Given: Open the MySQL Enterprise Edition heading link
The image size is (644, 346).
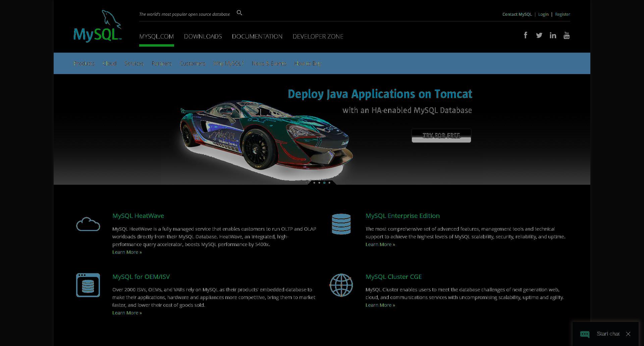Looking at the screenshot, I should click(x=402, y=216).
